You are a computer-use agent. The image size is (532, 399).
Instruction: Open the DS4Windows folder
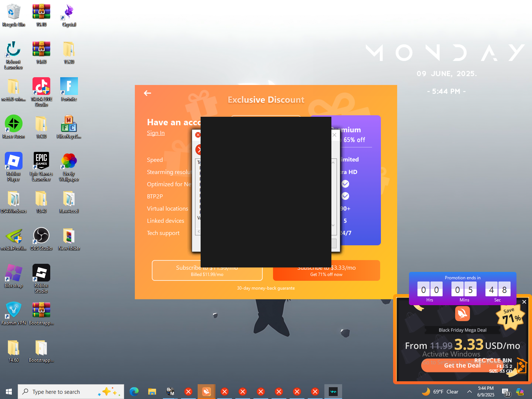(x=14, y=202)
